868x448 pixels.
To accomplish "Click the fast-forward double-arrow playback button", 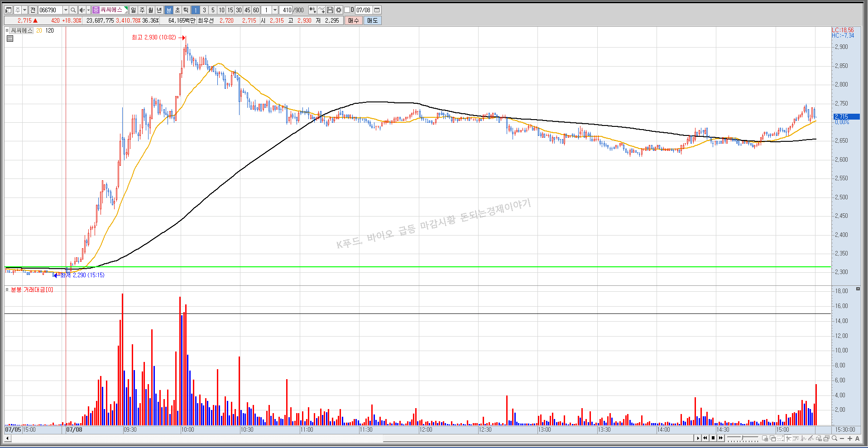I will (721, 438).
